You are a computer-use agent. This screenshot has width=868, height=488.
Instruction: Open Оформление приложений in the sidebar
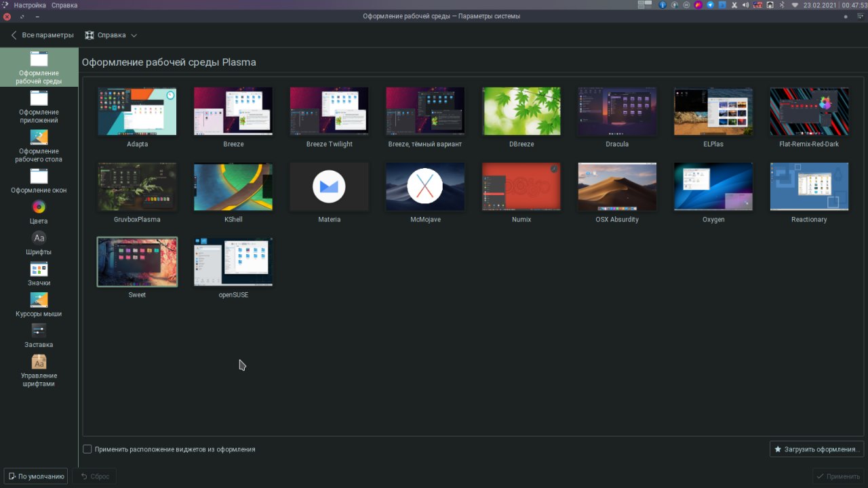(x=39, y=107)
